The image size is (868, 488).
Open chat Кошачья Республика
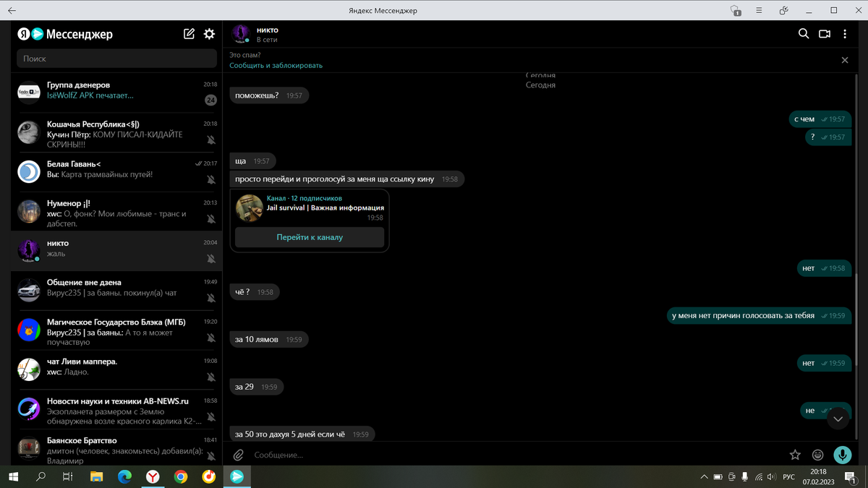(x=116, y=132)
